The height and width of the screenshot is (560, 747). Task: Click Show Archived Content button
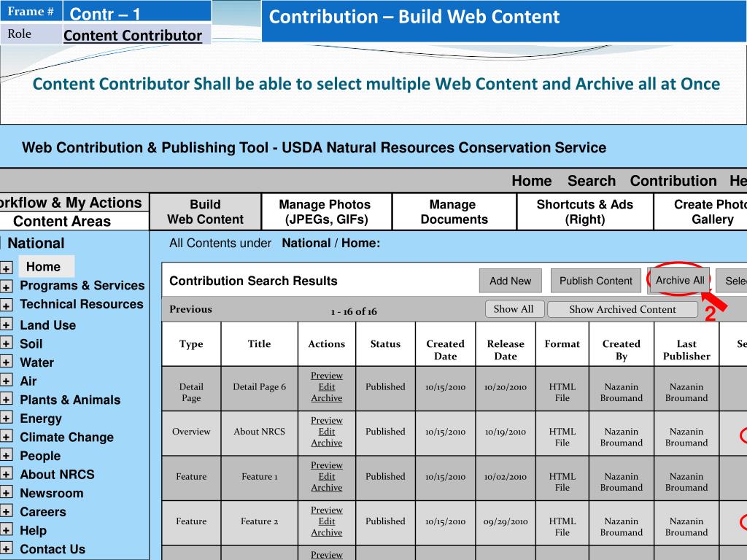623,309
